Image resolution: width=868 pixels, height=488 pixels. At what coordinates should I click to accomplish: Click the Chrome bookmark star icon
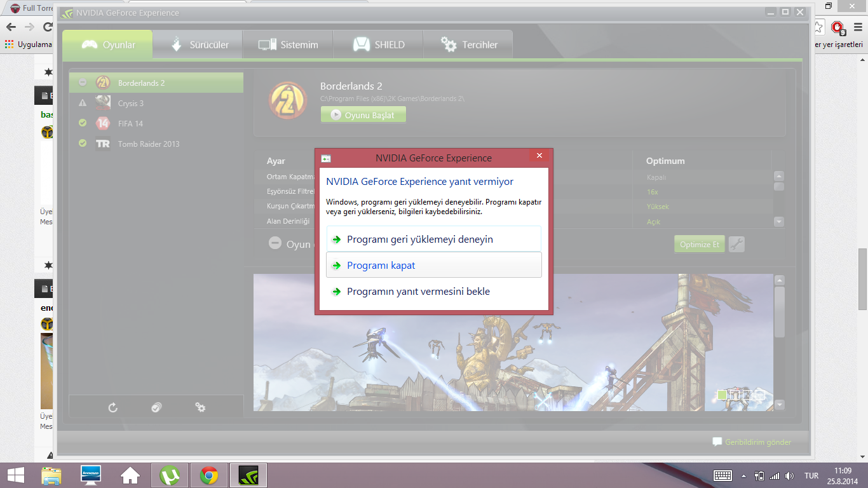point(820,27)
